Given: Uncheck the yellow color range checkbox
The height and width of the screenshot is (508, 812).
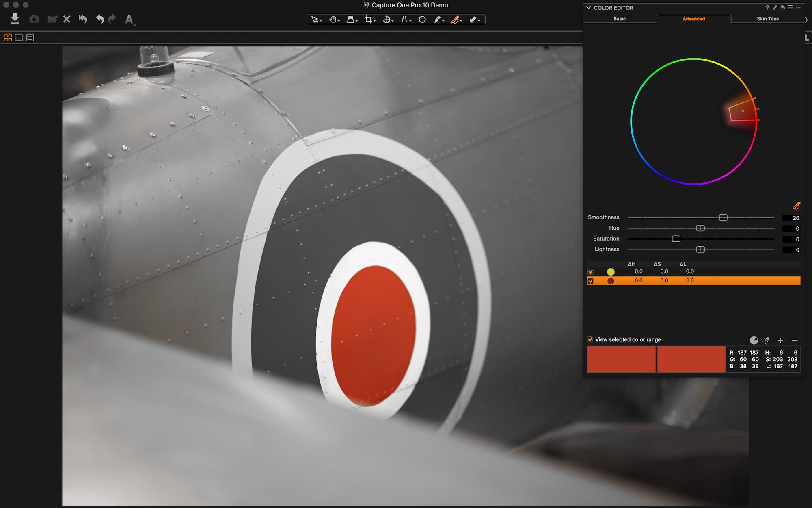Looking at the screenshot, I should [590, 272].
